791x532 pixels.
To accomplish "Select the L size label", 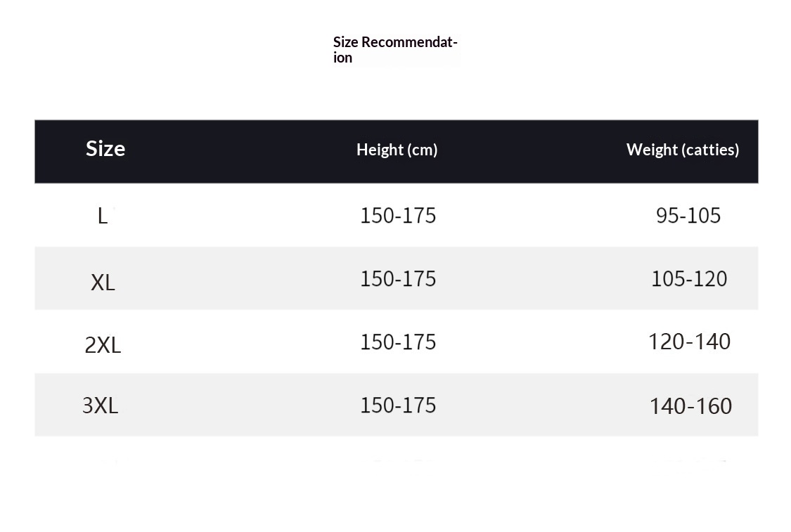I will (103, 216).
